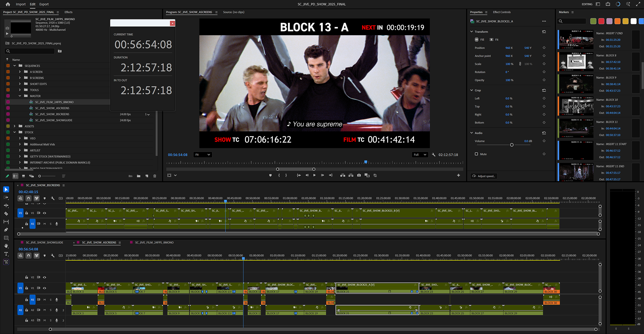Solo the A1 track in BSCREENS timeline
The image size is (644, 334).
51,224
